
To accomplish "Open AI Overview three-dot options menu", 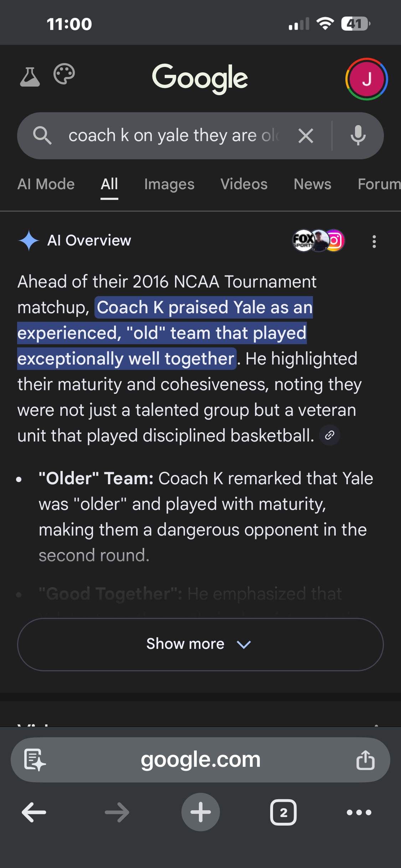I will pos(374,241).
